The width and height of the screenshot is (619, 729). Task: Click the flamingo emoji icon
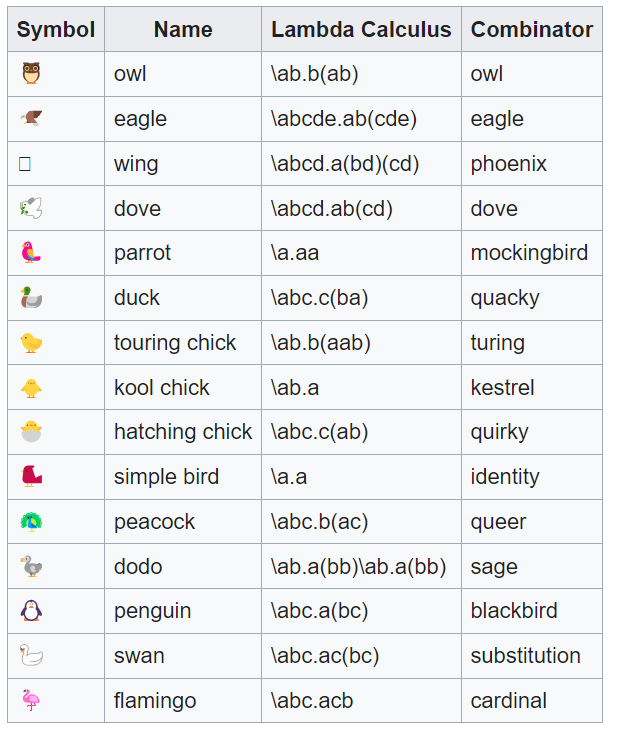(31, 700)
